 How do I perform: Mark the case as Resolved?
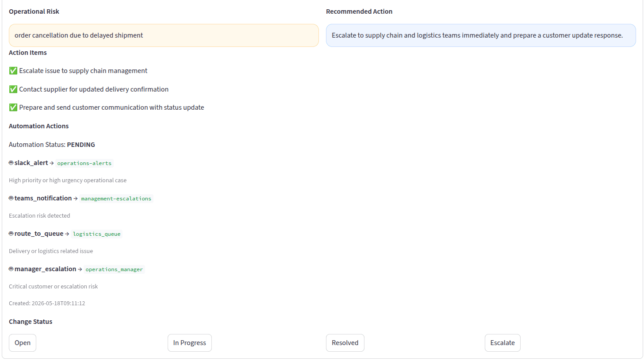(x=345, y=343)
